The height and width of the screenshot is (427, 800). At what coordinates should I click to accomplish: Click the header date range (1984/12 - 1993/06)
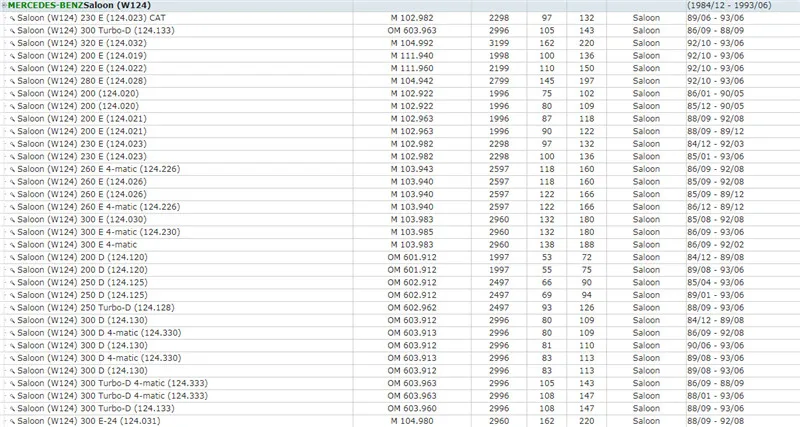(x=729, y=6)
